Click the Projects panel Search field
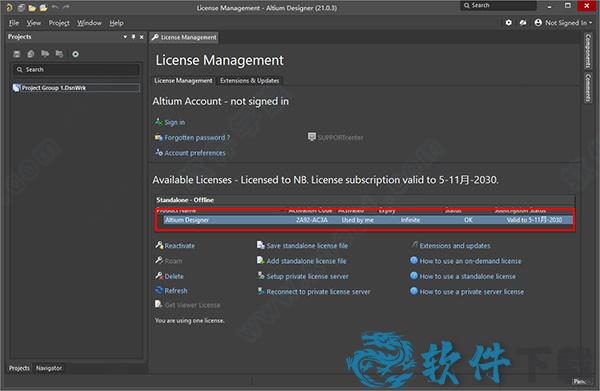The width and height of the screenshot is (600, 391). [x=76, y=69]
